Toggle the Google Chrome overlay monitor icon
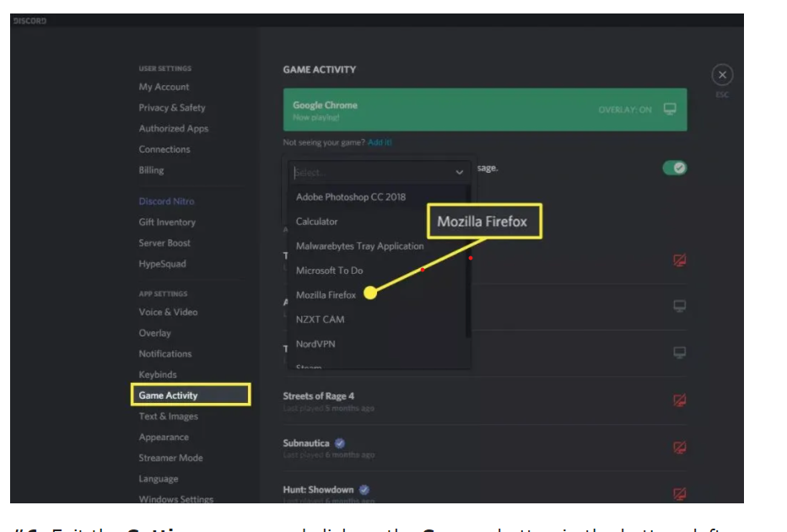 coord(670,109)
